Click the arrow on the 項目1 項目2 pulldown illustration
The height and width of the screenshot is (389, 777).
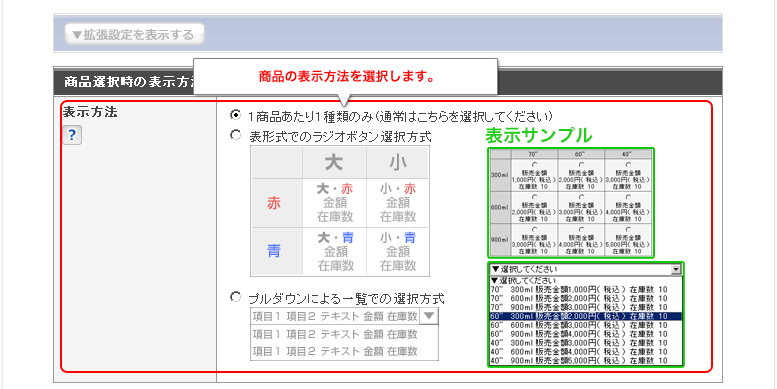click(429, 316)
